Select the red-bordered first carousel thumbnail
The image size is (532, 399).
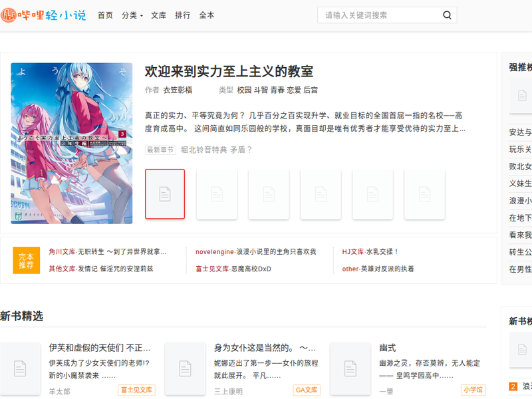tap(165, 194)
